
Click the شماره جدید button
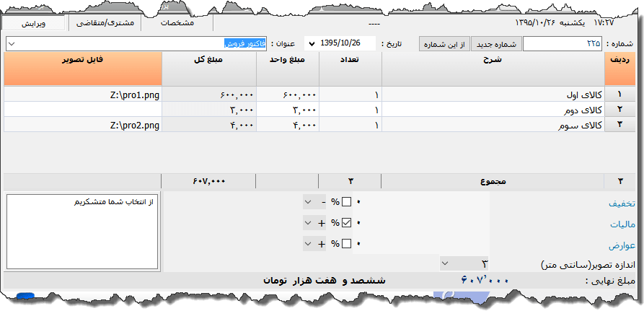[x=496, y=43]
